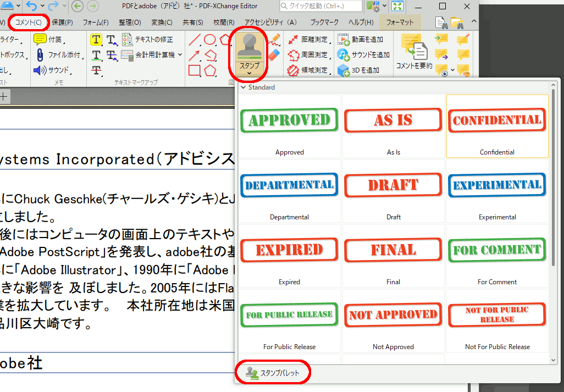
Task: Select the polyline shape tool
Action: [211, 54]
